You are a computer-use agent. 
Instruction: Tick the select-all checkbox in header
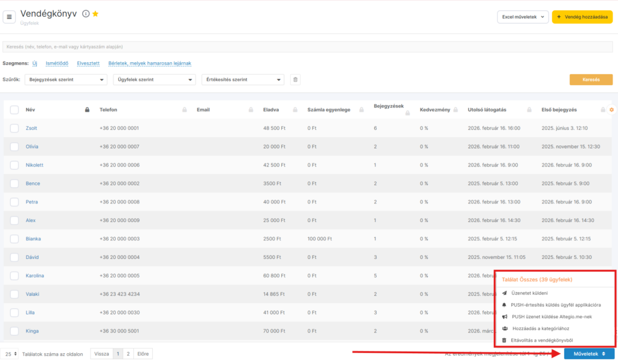pos(14,110)
